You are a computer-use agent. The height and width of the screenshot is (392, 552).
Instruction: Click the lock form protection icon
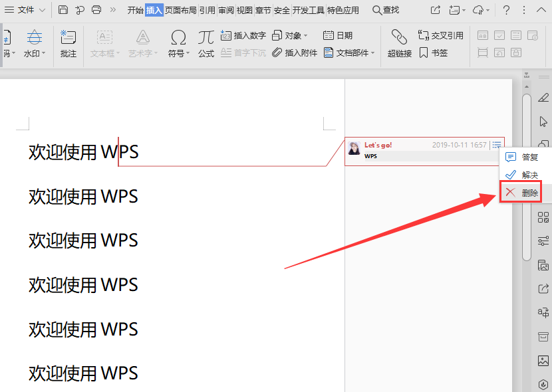point(515,52)
